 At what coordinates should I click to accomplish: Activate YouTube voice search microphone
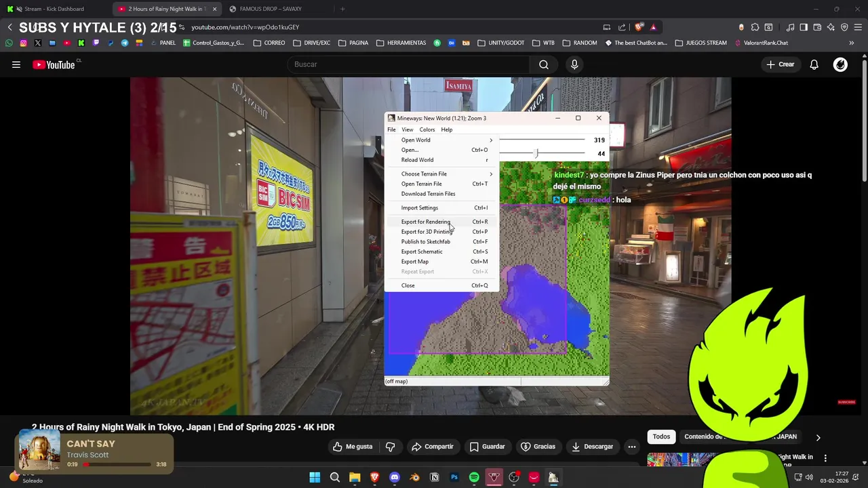coord(574,64)
